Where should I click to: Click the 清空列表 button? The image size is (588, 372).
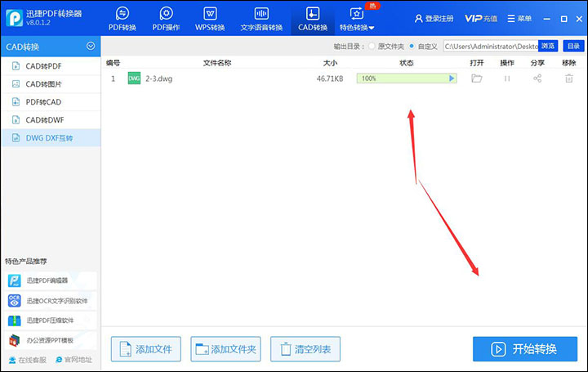click(x=305, y=349)
